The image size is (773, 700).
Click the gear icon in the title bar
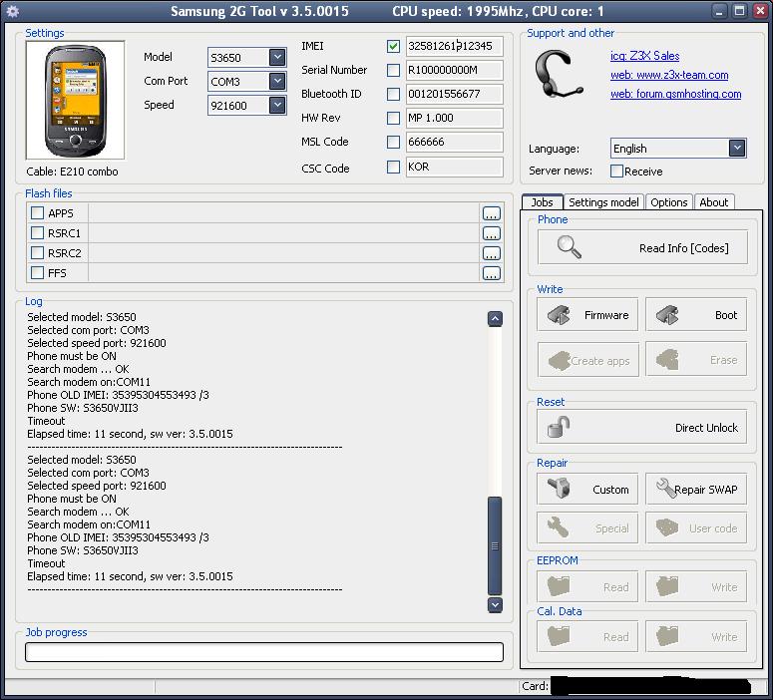click(x=13, y=11)
